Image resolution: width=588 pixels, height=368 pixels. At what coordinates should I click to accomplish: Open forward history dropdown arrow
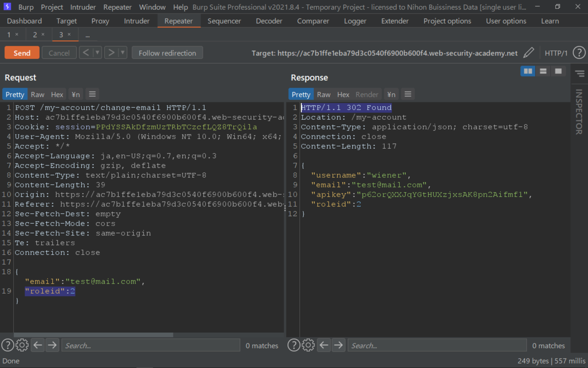point(122,53)
